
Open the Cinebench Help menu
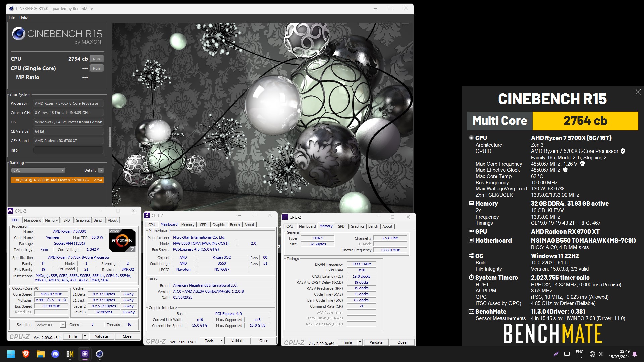point(23,17)
